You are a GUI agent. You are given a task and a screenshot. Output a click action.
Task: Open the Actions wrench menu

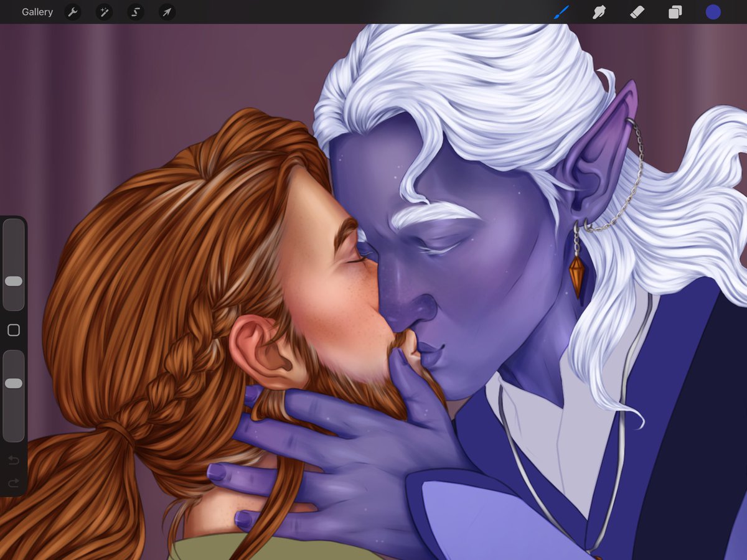pos(73,12)
